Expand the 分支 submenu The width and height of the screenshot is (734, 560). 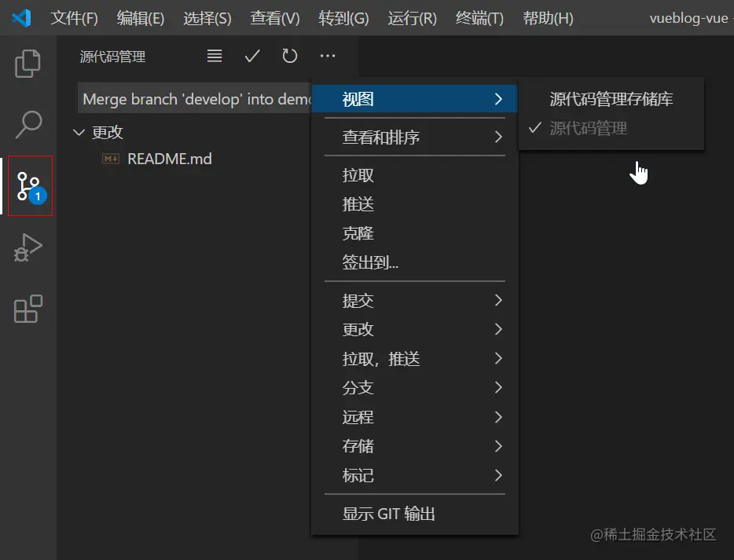(x=415, y=388)
